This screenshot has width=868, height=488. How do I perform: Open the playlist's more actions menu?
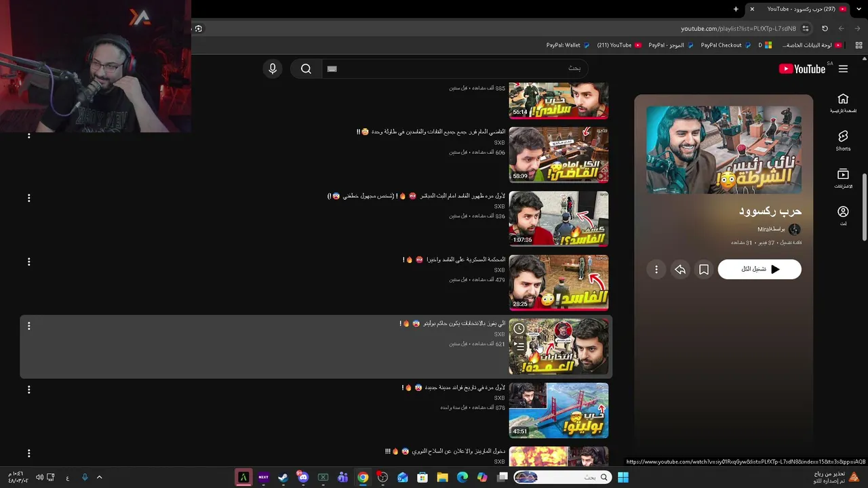[x=656, y=270]
